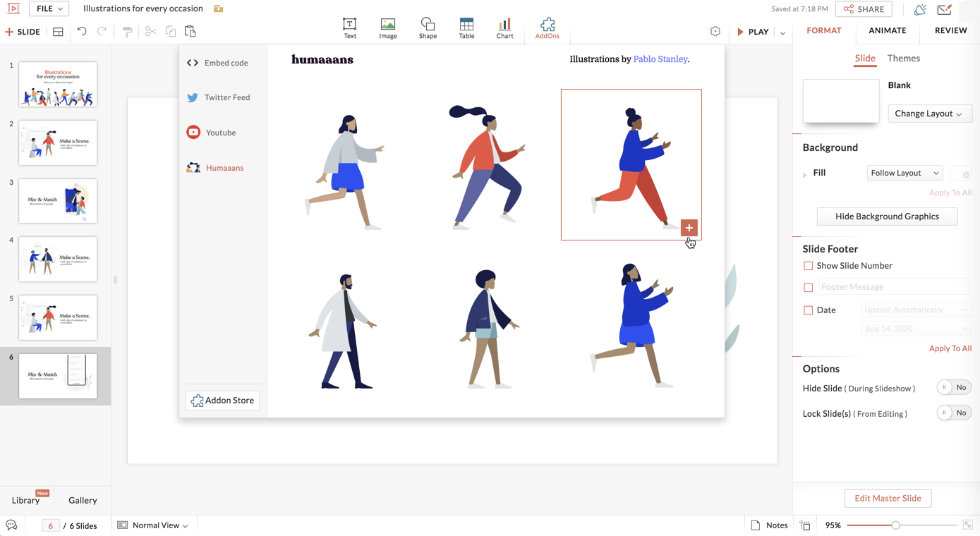980x536 pixels.
Task: Toggle the Hide Slide switch
Action: pyautogui.click(x=953, y=388)
